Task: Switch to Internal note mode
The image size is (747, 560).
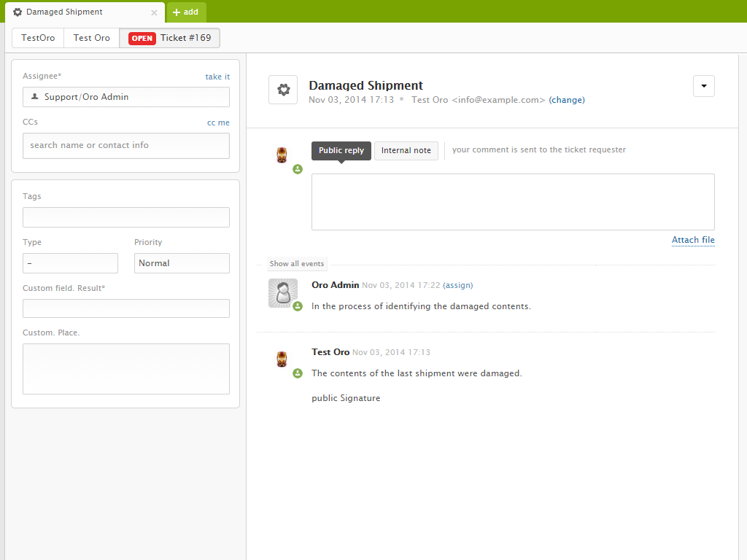Action: (x=406, y=150)
